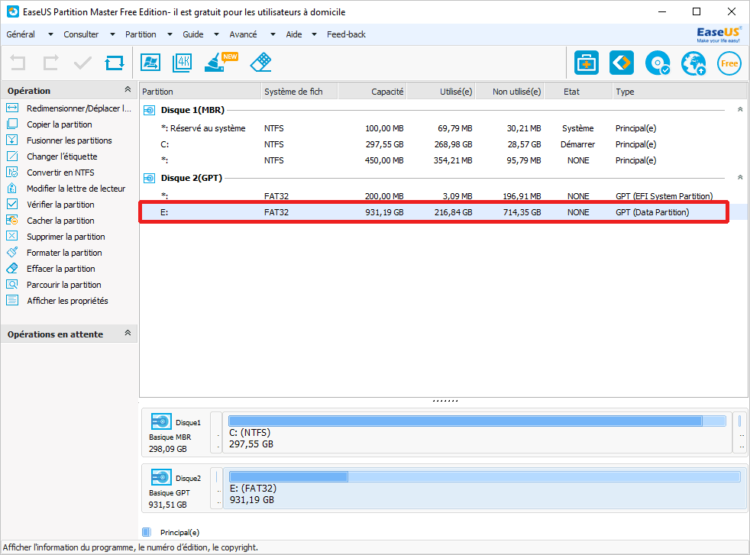This screenshot has height=555, width=750.
Task: Click the orange Free badge icon
Action: pos(729,63)
